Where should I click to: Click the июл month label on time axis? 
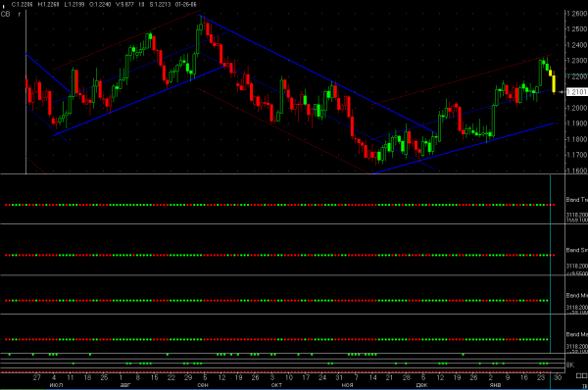56,385
